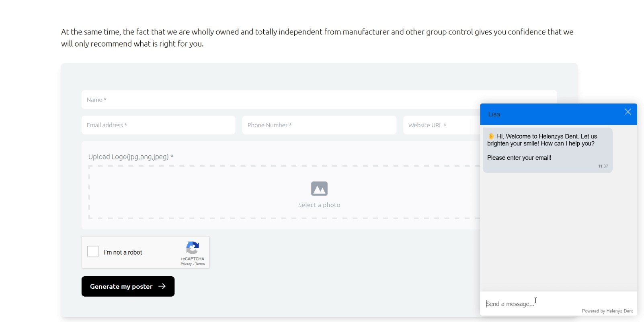The height and width of the screenshot is (322, 644).
Task: Open the Powered by Helenyz Dent link
Action: (607, 311)
